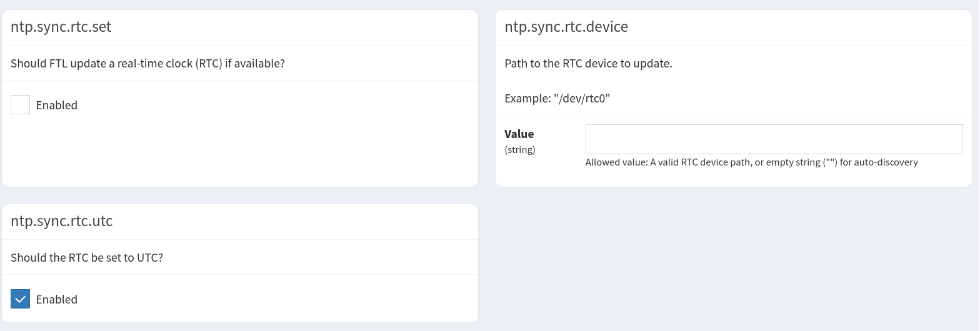Click the ntp.sync.rtc.utc heading
Image resolution: width=980 pixels, height=331 pixels.
[61, 221]
